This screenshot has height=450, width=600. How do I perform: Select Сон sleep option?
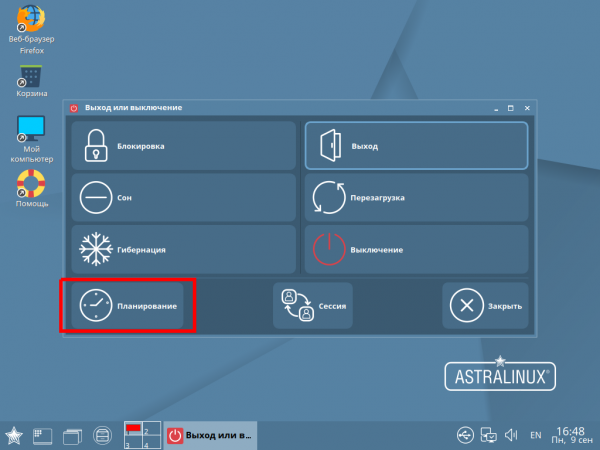pos(183,198)
